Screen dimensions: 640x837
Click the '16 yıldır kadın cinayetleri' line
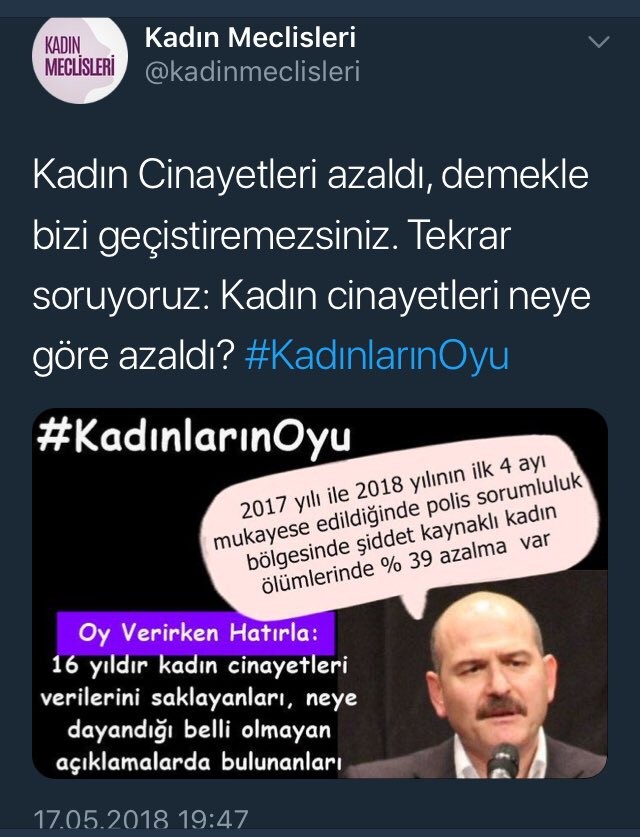coord(200,666)
